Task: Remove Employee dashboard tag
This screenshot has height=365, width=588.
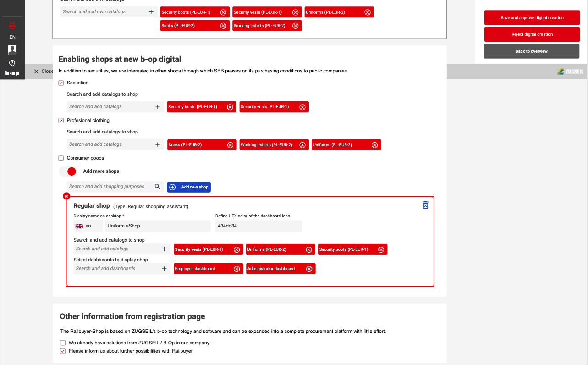Action: pyautogui.click(x=236, y=269)
